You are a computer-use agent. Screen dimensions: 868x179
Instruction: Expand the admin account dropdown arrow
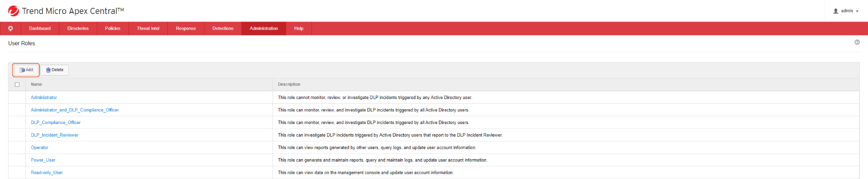(857, 11)
